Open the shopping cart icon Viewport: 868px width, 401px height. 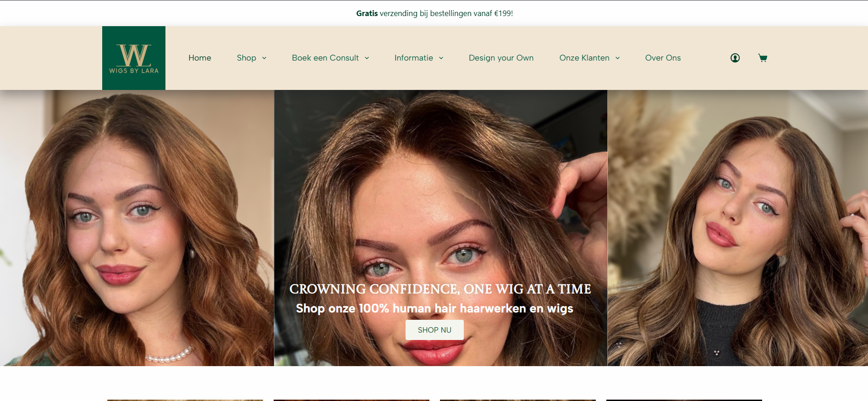(763, 58)
